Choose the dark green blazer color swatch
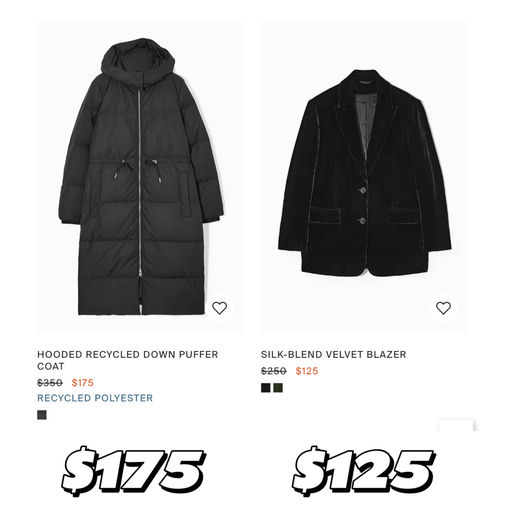512x512 pixels. tap(278, 388)
